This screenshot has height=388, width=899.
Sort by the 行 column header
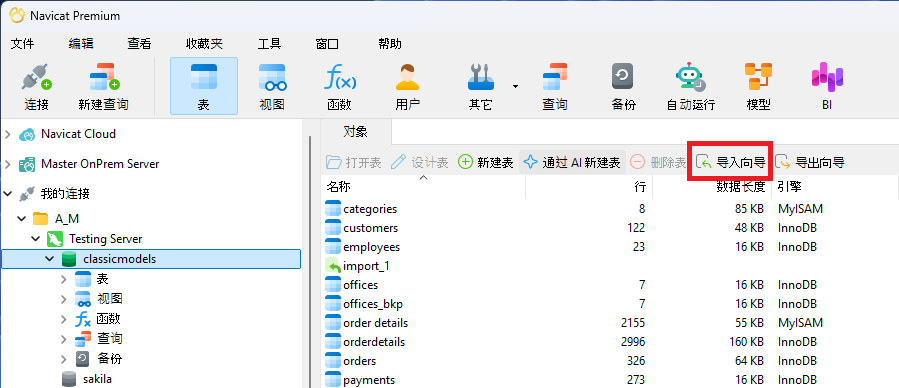tap(589, 187)
